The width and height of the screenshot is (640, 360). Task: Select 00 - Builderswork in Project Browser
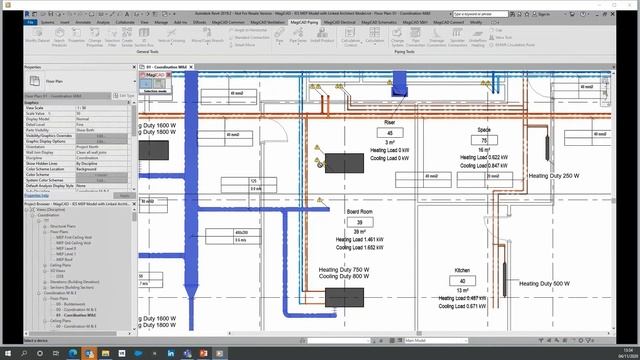tap(71, 304)
